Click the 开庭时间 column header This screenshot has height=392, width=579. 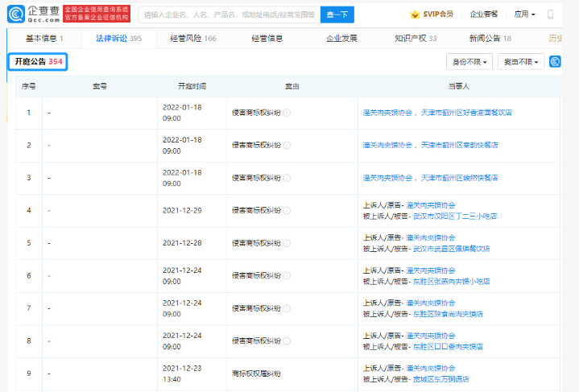[x=192, y=86]
